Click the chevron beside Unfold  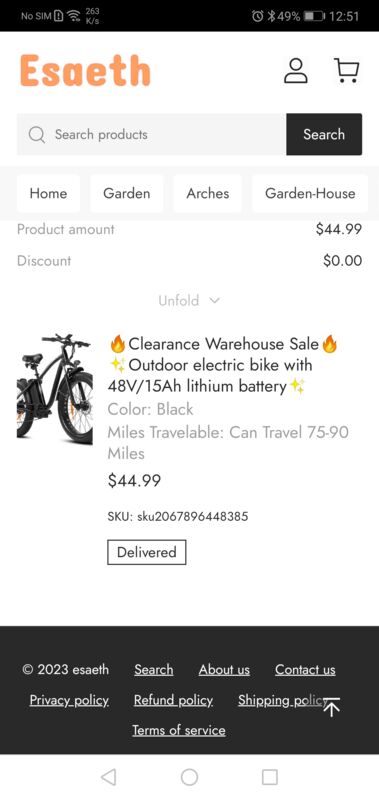(215, 301)
